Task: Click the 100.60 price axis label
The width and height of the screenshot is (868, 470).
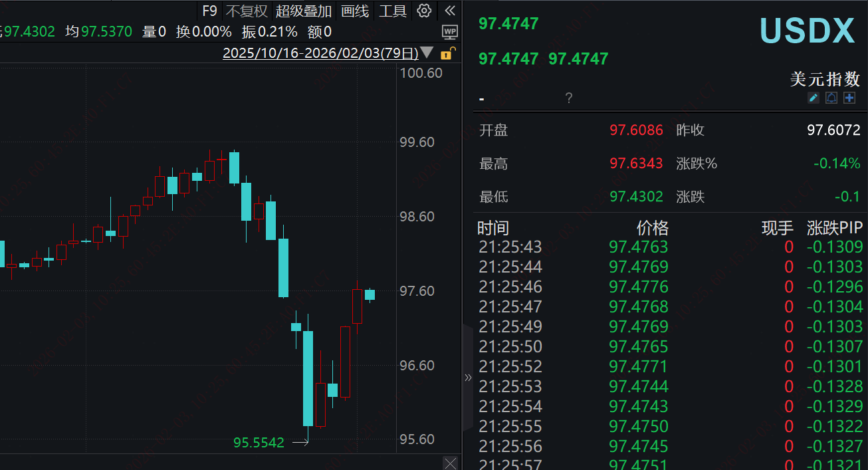Action: pos(421,73)
